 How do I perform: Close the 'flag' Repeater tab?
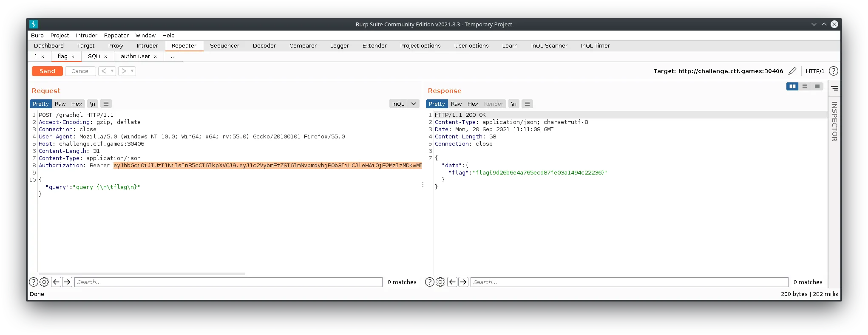click(73, 56)
